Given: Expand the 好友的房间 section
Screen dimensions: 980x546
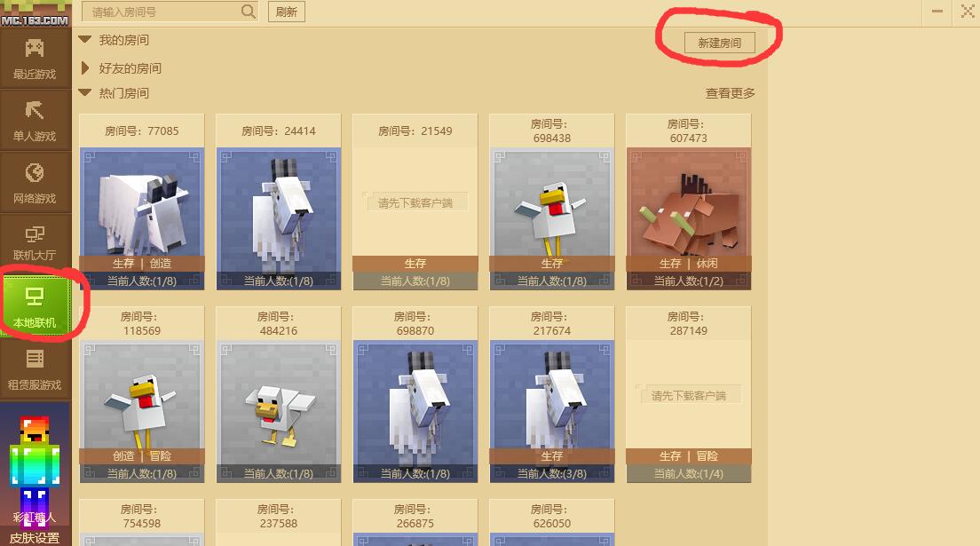Looking at the screenshot, I should coord(85,67).
